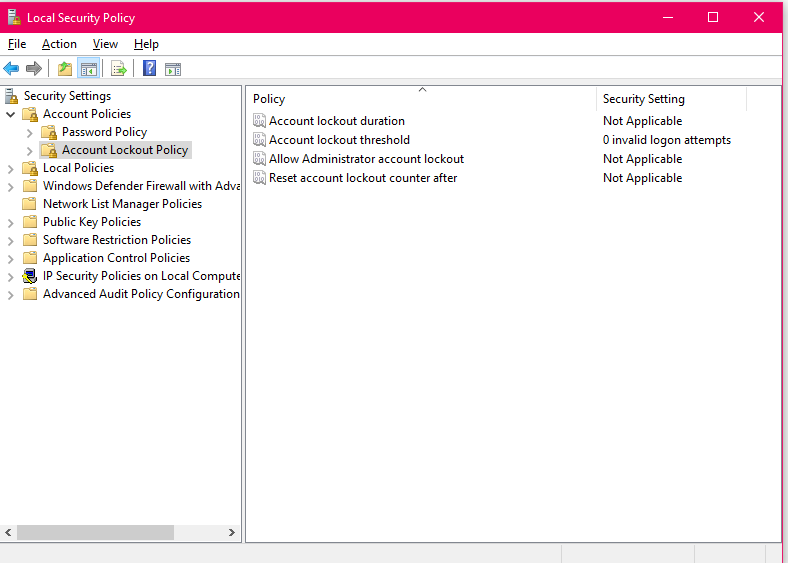Screen dimensions: 788x563
Task: Click the Public Key Policies folder icon
Action: tap(30, 222)
